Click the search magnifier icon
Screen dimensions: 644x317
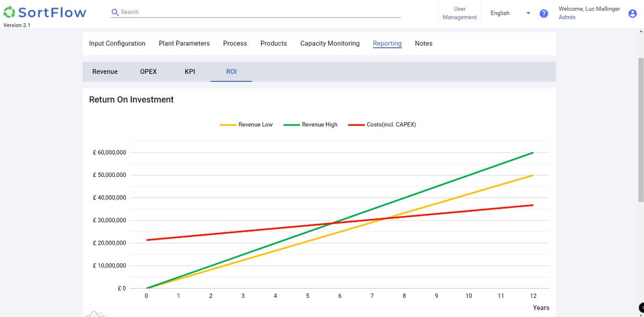[x=115, y=12]
